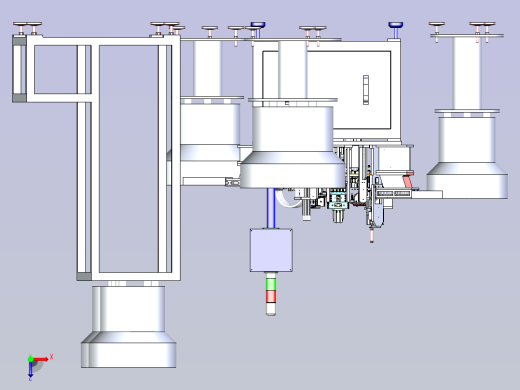Image resolution: width=520 pixels, height=390 pixels.
Task: Click the blue Z axis arrow of triad
Action: [x=30, y=369]
